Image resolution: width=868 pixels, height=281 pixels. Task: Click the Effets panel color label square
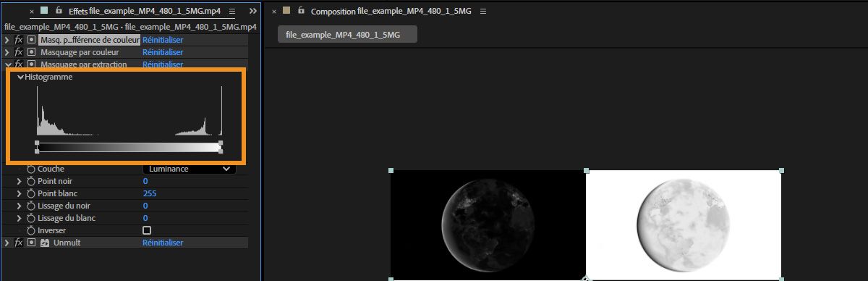tap(45, 11)
